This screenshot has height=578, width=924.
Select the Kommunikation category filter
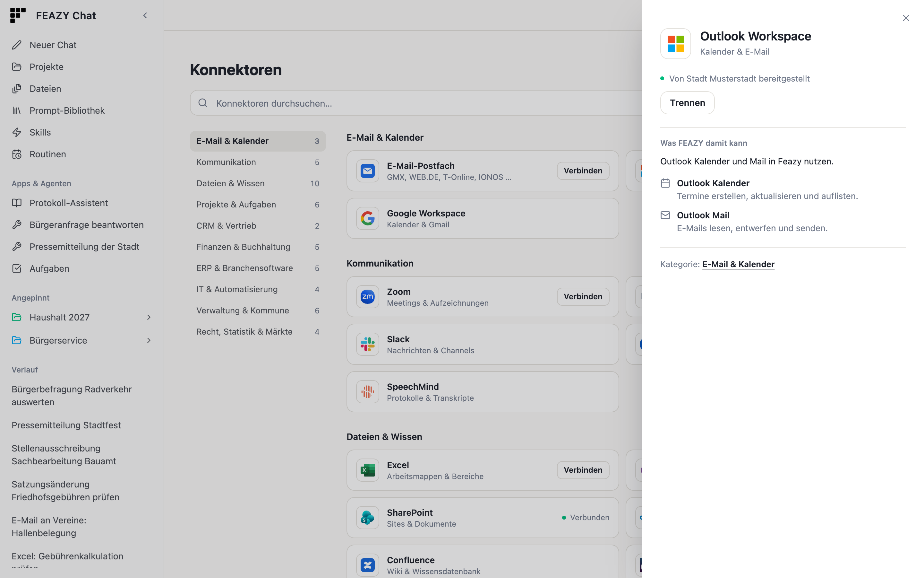(x=258, y=162)
